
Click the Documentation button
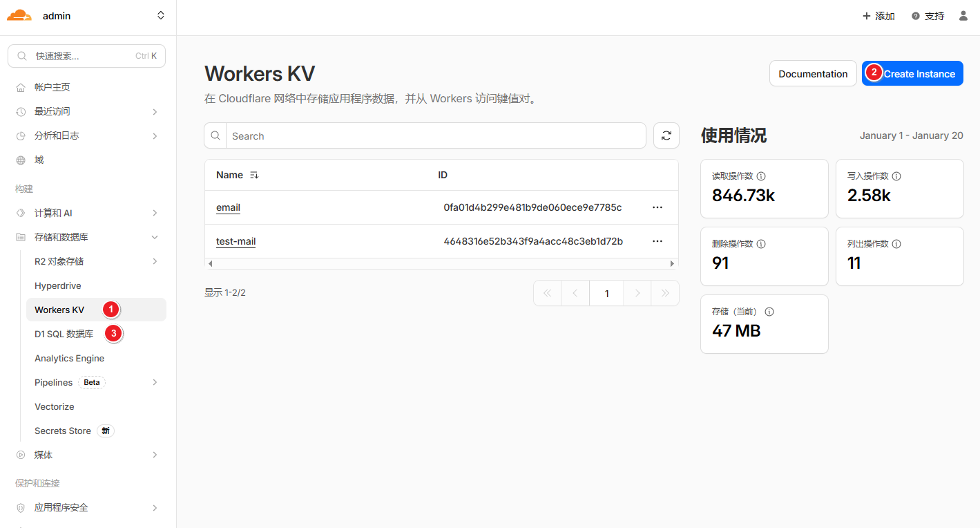pyautogui.click(x=813, y=74)
